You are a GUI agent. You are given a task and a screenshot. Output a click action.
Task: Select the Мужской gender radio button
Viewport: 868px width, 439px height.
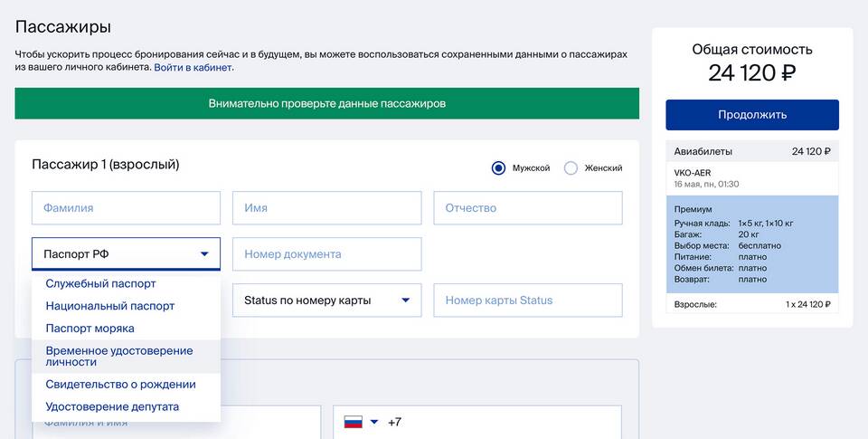(x=498, y=168)
